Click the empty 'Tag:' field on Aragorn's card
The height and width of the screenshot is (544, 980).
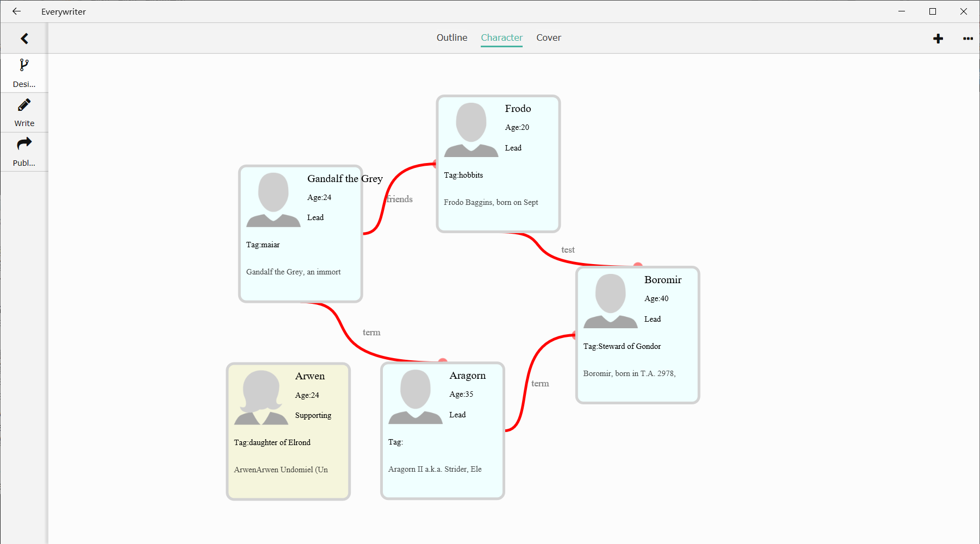click(x=396, y=442)
